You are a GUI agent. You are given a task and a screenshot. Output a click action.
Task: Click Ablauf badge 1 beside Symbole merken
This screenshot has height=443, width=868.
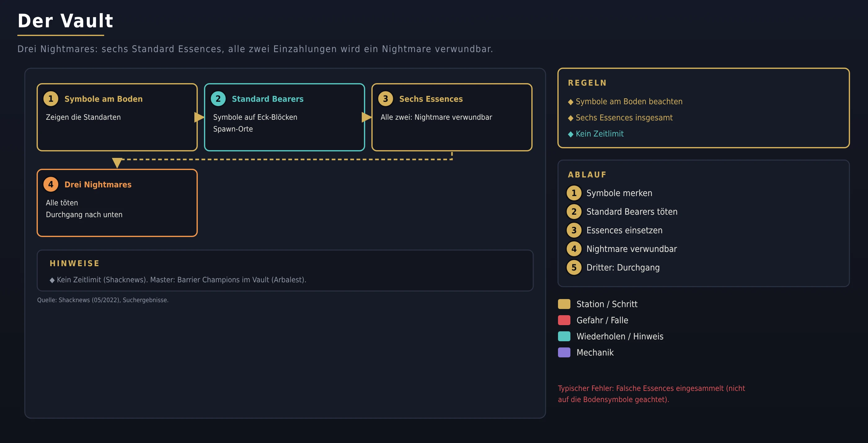[574, 193]
